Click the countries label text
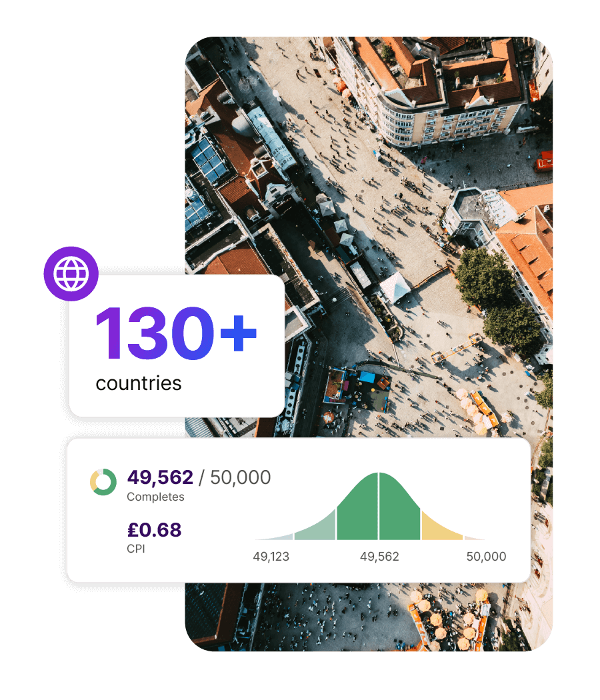This screenshot has width=600, height=700. click(139, 383)
